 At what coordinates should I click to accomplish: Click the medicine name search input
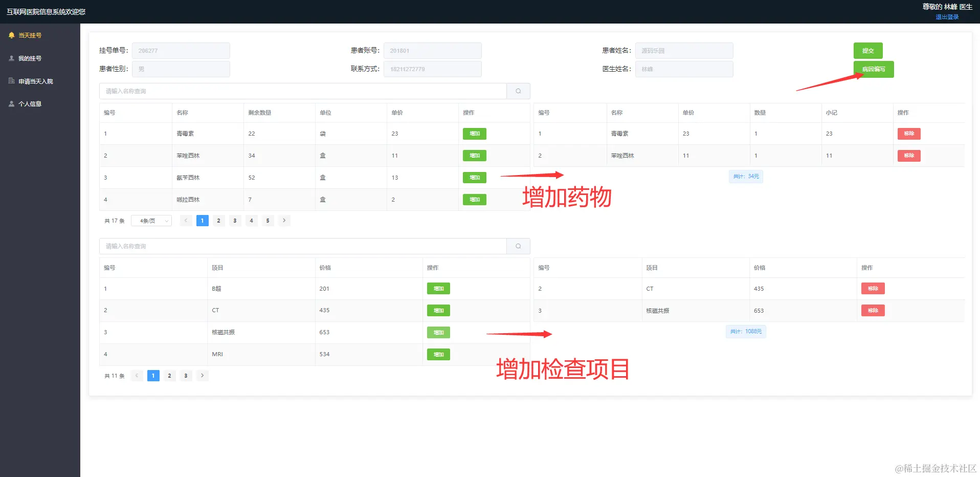303,91
